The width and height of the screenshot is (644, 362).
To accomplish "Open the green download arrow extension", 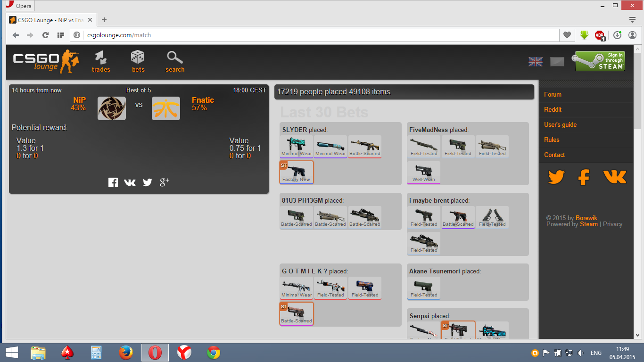I will (x=584, y=35).
